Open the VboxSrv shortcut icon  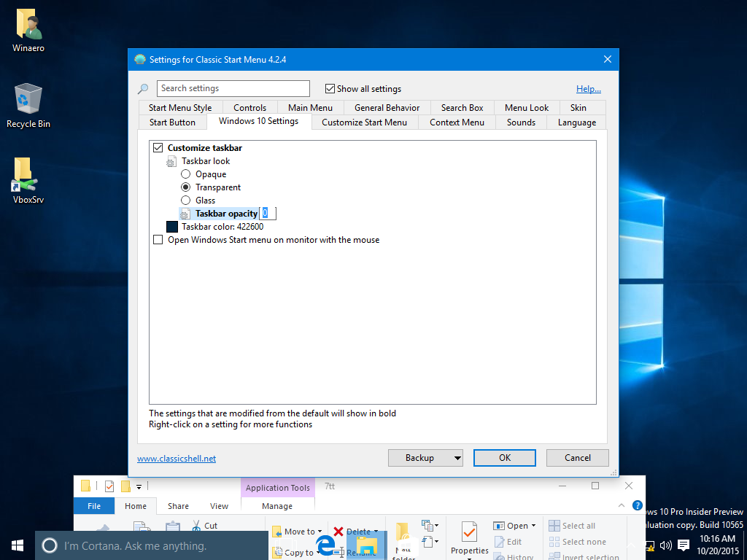pyautogui.click(x=28, y=175)
